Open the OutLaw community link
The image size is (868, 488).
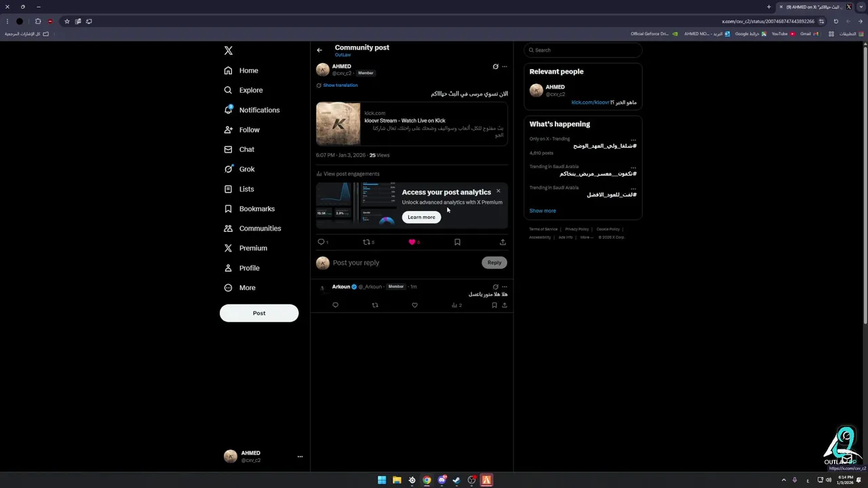pos(342,55)
